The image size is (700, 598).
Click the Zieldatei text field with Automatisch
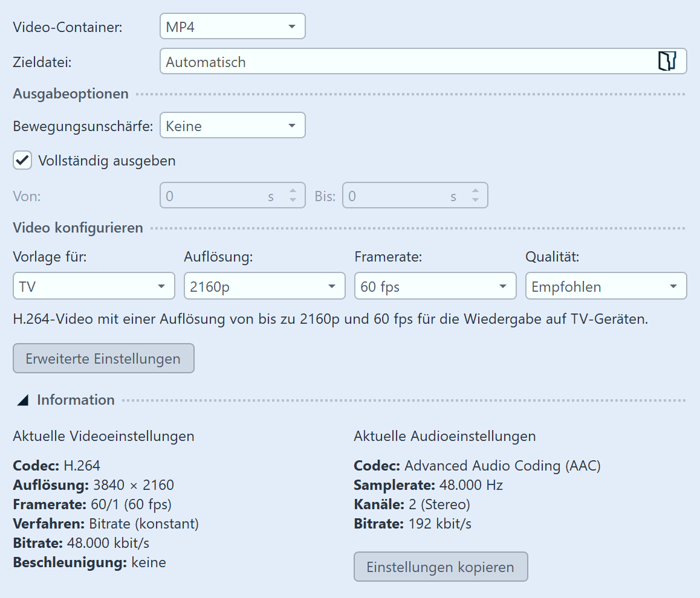(405, 62)
